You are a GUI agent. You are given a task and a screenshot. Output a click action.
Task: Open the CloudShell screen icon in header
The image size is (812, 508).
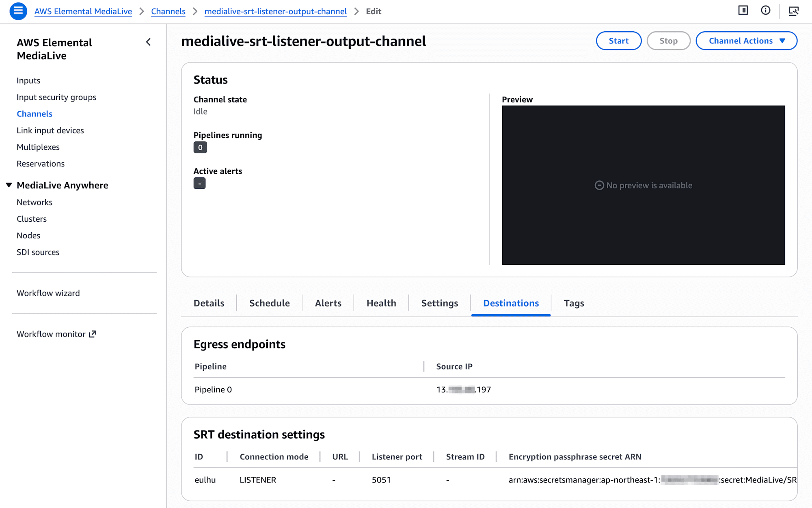coord(793,11)
